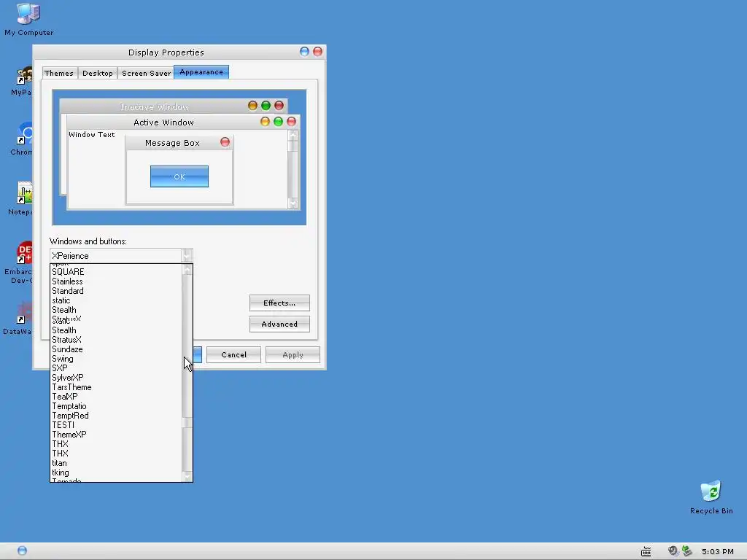Click the Active Window title in preview
This screenshot has height=560, width=747.
click(163, 122)
